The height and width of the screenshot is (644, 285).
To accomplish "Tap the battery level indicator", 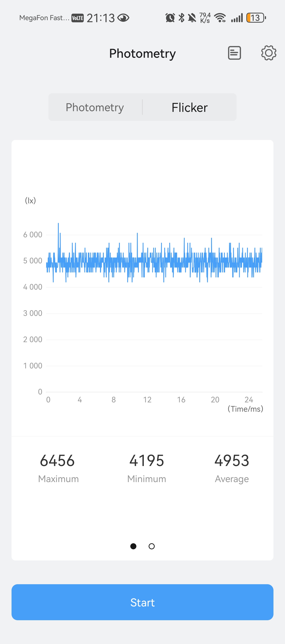I will point(256,18).
